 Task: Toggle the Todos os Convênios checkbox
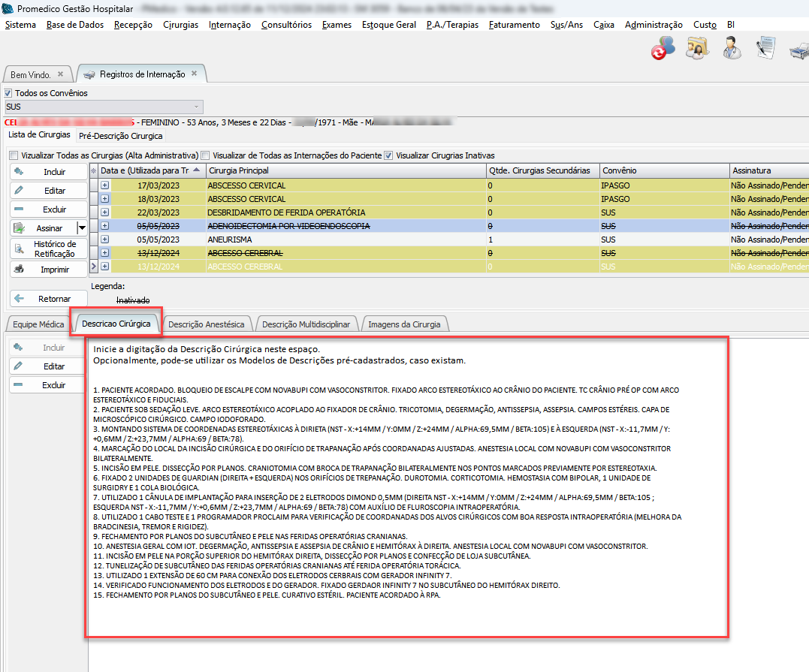click(x=9, y=93)
